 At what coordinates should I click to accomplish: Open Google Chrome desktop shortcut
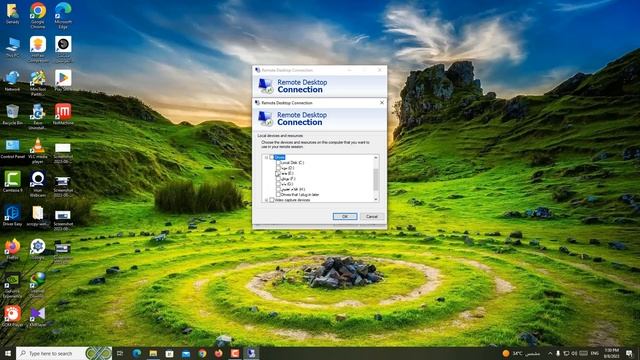[x=38, y=15]
